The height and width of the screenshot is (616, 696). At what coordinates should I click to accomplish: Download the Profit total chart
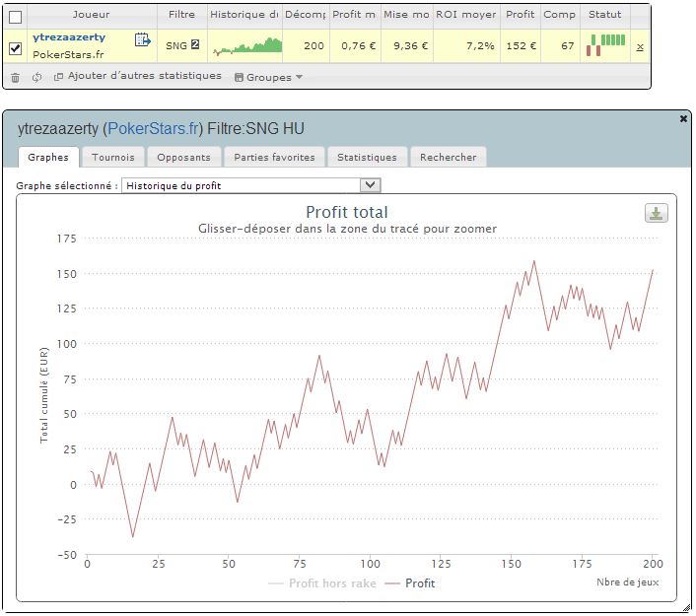point(656,213)
